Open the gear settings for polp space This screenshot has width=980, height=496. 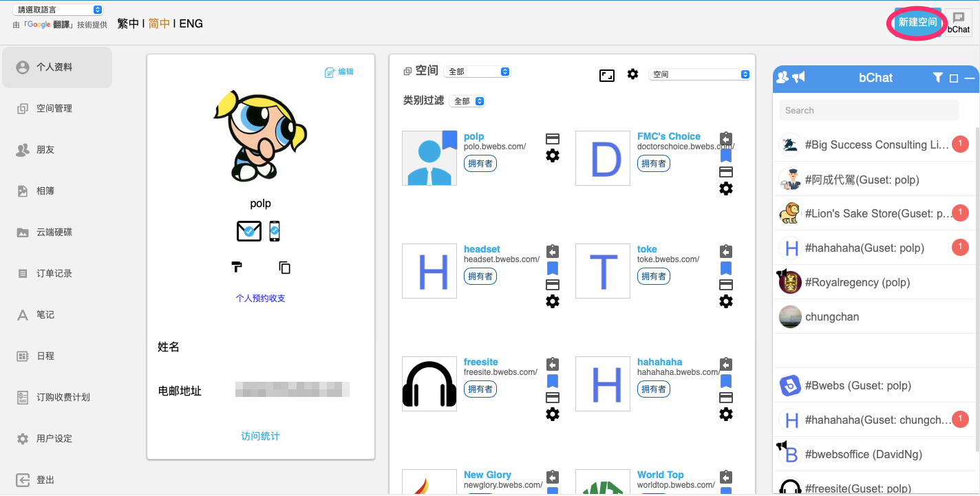(x=553, y=155)
